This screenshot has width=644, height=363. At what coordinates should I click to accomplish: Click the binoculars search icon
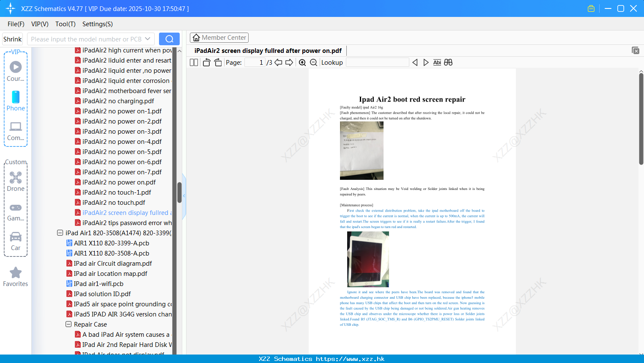coord(448,63)
